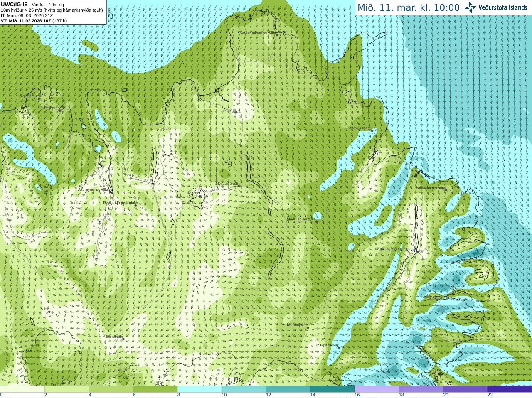Image resolution: width=532 pixels, height=398 pixels.
Task: Click the purple 18–20 m/s legend swatch
Action: point(421,389)
